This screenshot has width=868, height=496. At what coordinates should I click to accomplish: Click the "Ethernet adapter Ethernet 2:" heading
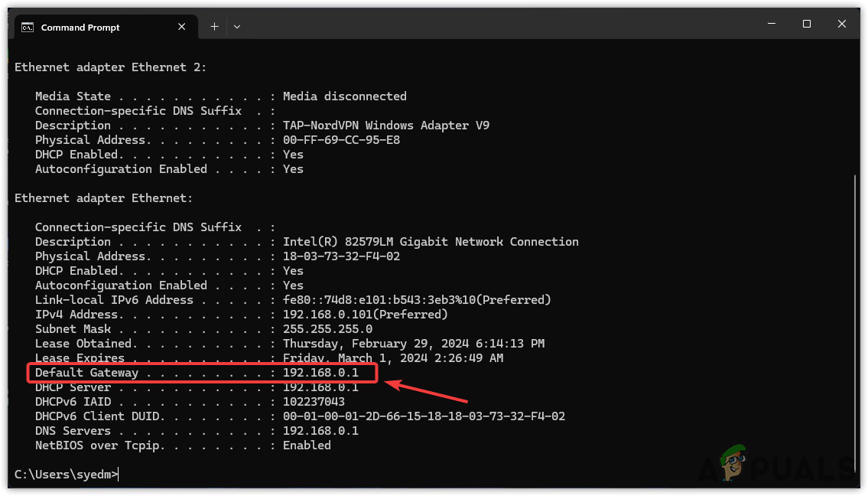(111, 67)
